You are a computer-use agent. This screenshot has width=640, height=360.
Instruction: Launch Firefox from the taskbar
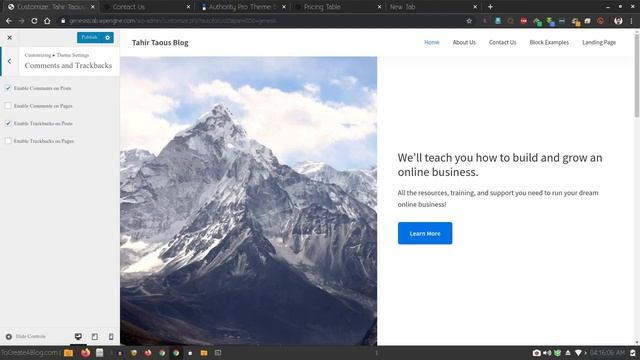point(85,353)
